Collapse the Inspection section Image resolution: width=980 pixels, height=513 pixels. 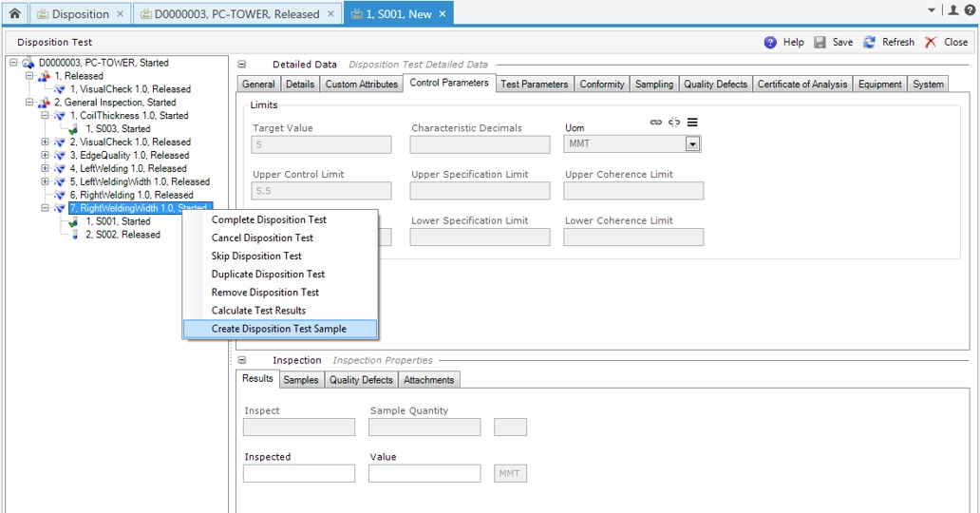242,361
